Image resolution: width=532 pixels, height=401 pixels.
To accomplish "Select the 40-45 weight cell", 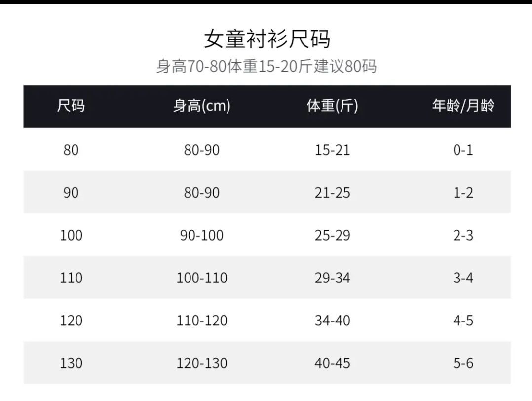I will [333, 363].
